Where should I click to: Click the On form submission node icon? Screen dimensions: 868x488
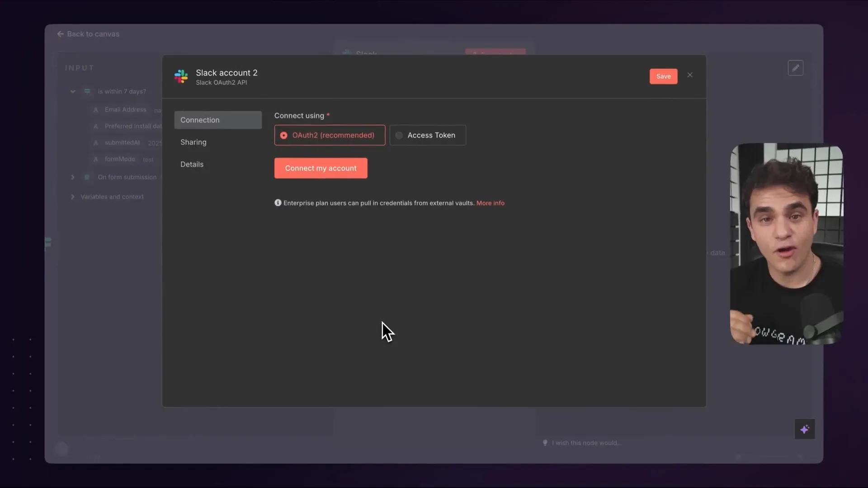[x=87, y=177]
